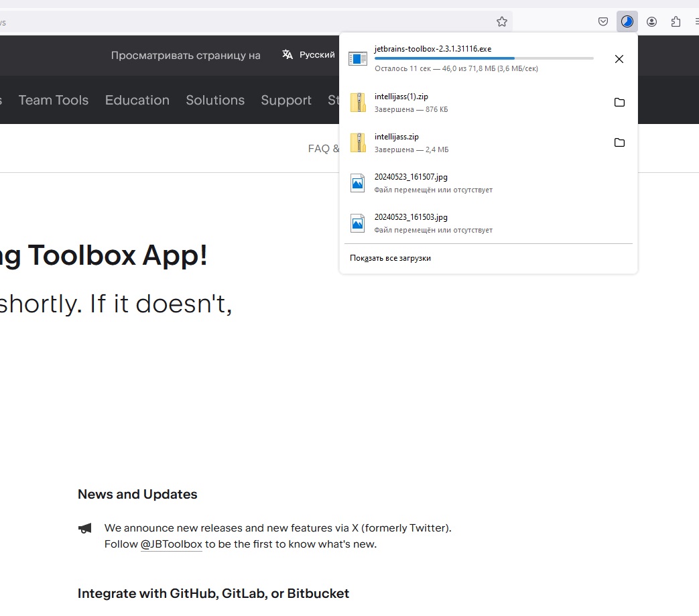The height and width of the screenshot is (616, 699).
Task: Click the download progress bar
Action: [484, 58]
